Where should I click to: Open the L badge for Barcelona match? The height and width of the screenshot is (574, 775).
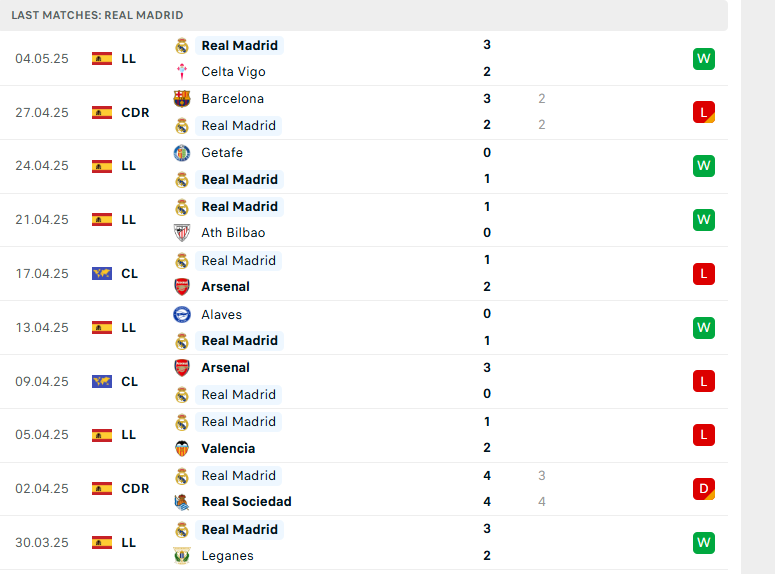704,112
